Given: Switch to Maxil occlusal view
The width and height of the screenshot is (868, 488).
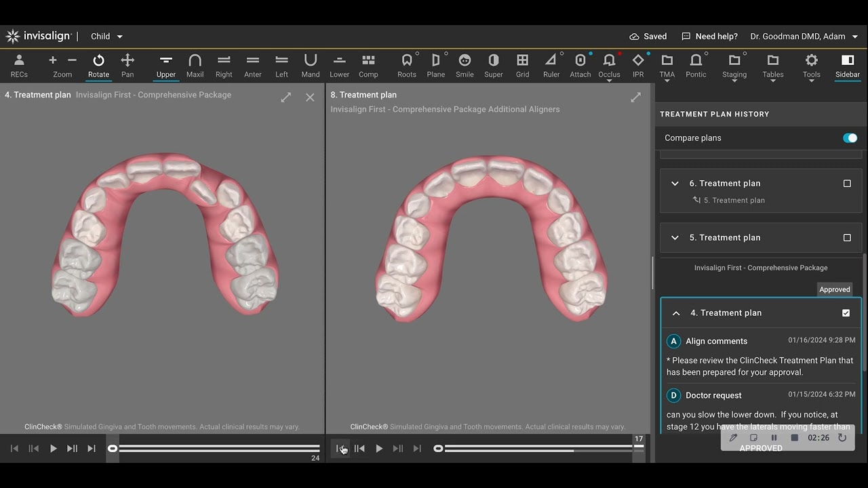Looking at the screenshot, I should pyautogui.click(x=195, y=66).
